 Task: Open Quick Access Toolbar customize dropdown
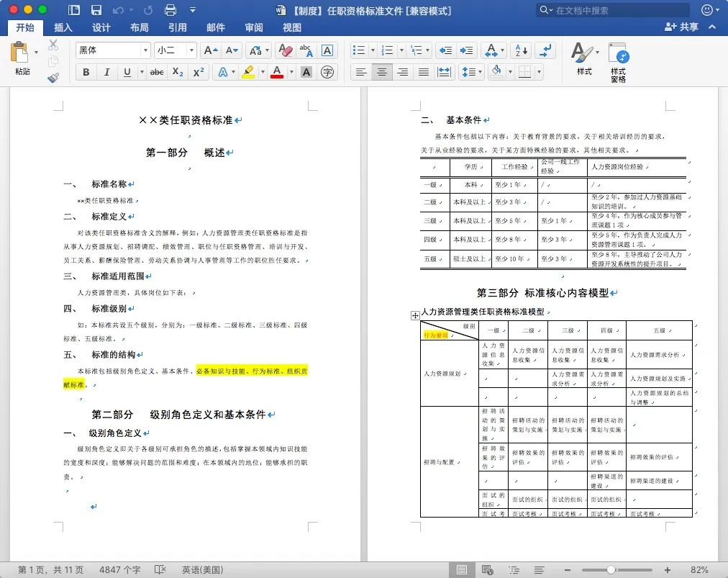pyautogui.click(x=193, y=10)
